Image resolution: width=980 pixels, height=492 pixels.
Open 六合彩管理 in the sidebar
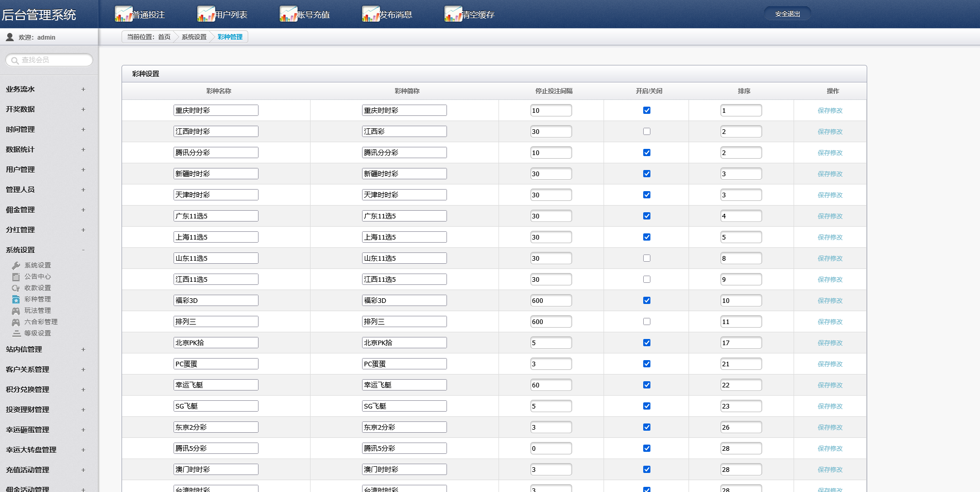(41, 322)
